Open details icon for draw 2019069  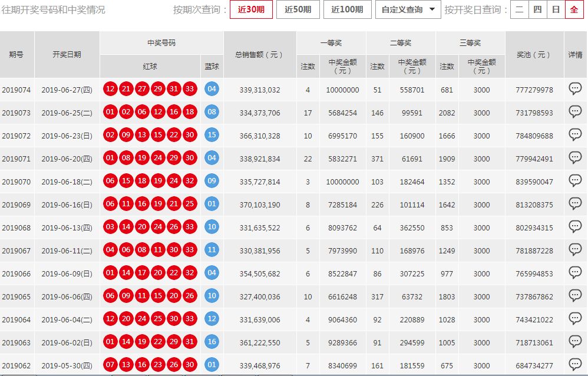(x=575, y=204)
